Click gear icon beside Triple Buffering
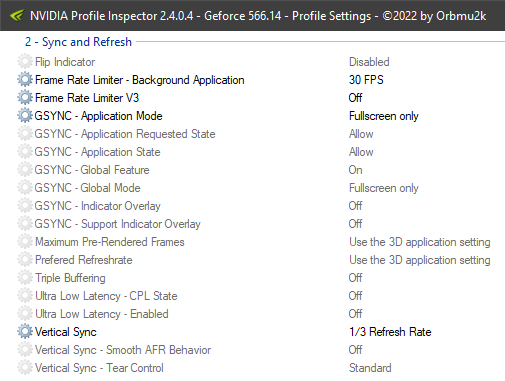The height and width of the screenshot is (381, 505). pos(25,278)
